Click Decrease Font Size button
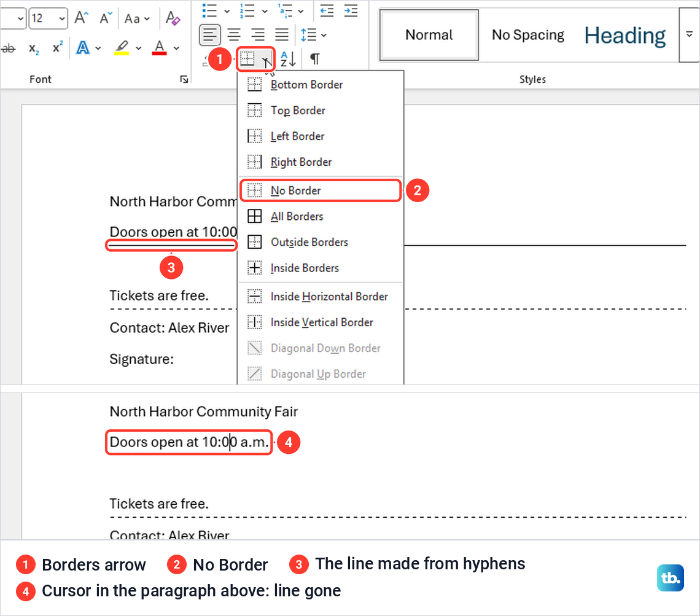The height and width of the screenshot is (616, 700). 106,18
